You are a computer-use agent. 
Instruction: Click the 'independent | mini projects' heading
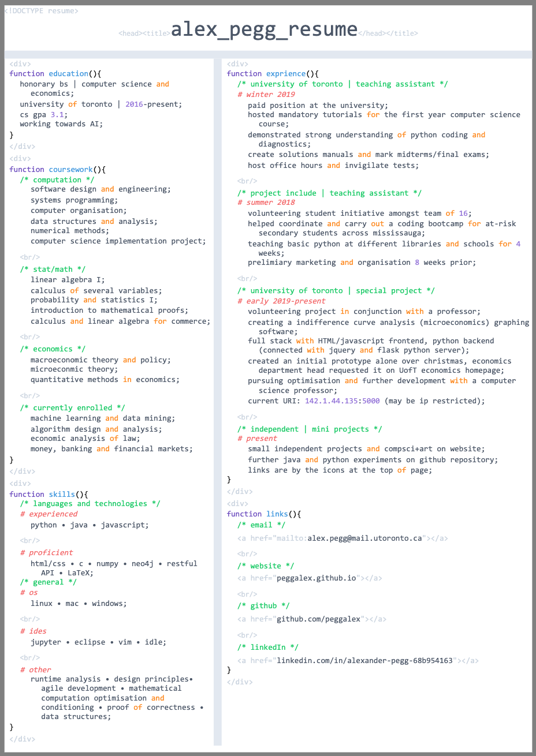click(x=310, y=429)
